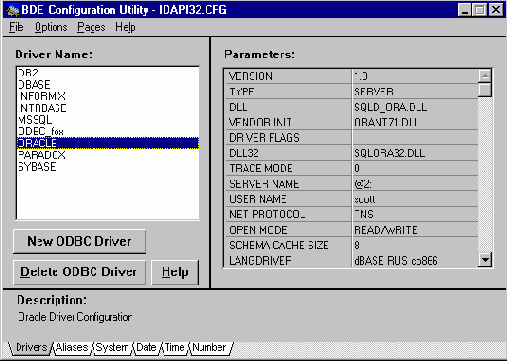
Task: Click the New ODBC Driver button
Action: pos(79,241)
